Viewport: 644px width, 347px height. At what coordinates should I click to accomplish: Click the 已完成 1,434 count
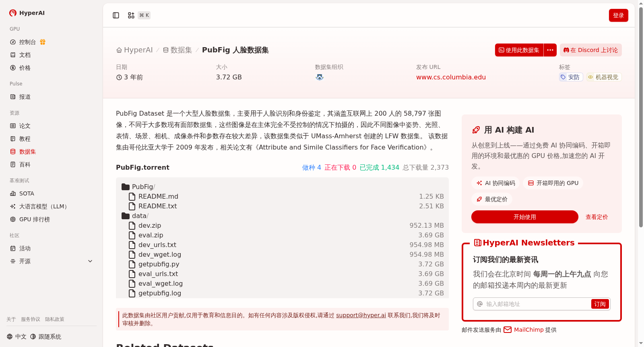pos(379,167)
